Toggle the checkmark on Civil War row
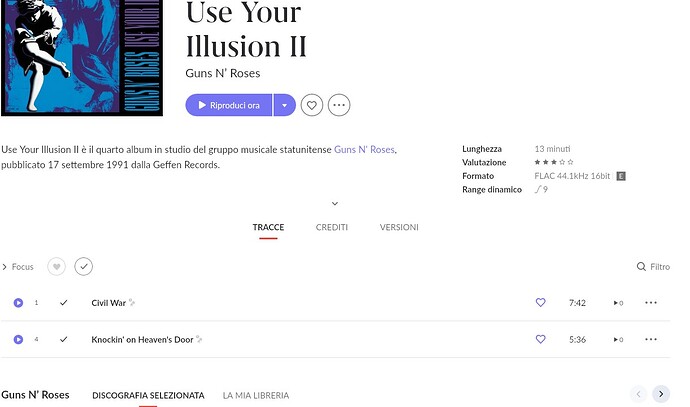 coord(64,303)
